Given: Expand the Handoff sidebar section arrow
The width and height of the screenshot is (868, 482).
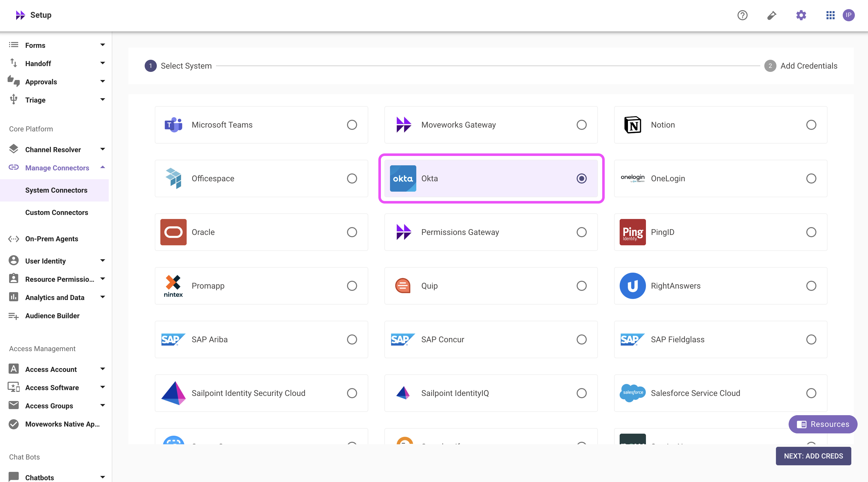Looking at the screenshot, I should [103, 63].
